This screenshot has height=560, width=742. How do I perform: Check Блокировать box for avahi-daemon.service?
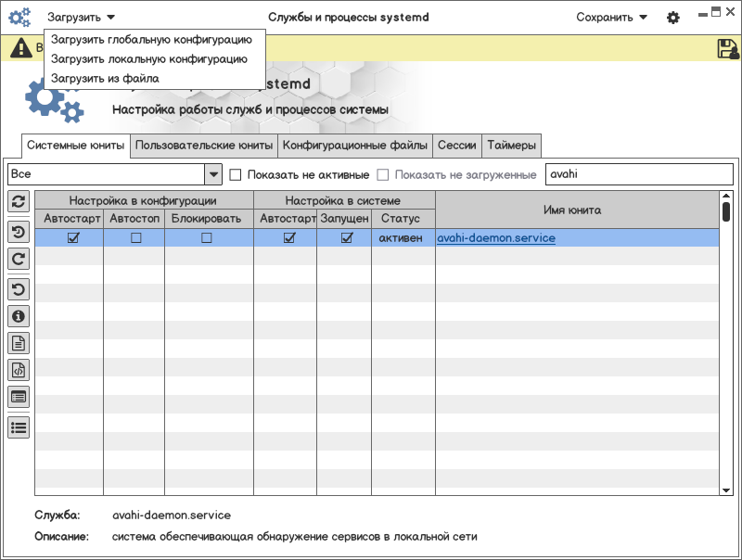click(x=206, y=238)
